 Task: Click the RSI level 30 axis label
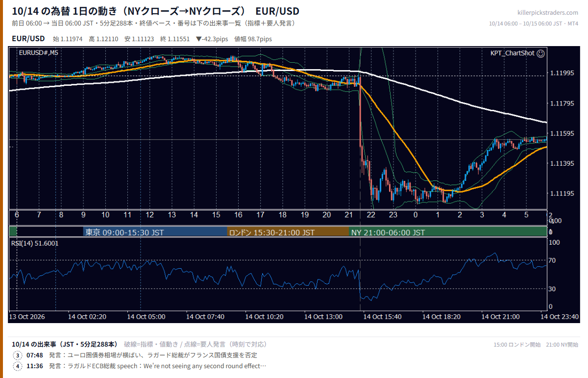[552, 289]
